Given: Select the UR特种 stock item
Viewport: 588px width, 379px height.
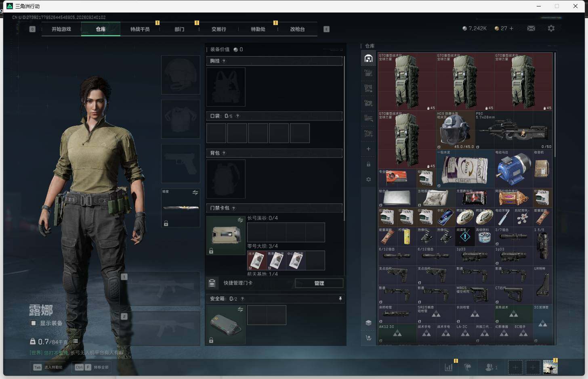Looking at the screenshot, I should [x=543, y=285].
